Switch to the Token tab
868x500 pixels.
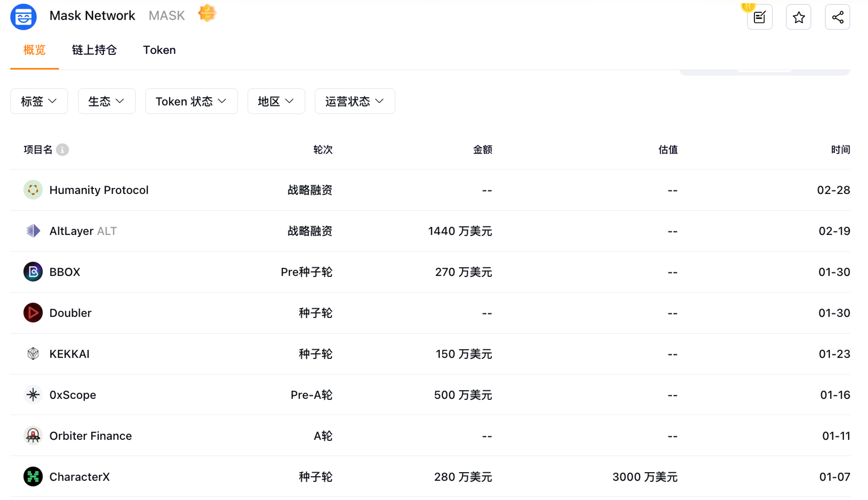[x=159, y=50]
